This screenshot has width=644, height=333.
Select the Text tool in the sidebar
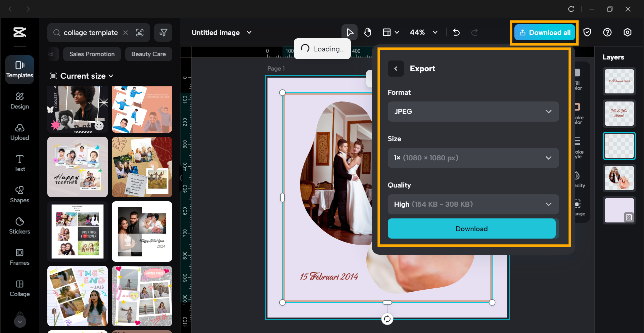pyautogui.click(x=19, y=163)
